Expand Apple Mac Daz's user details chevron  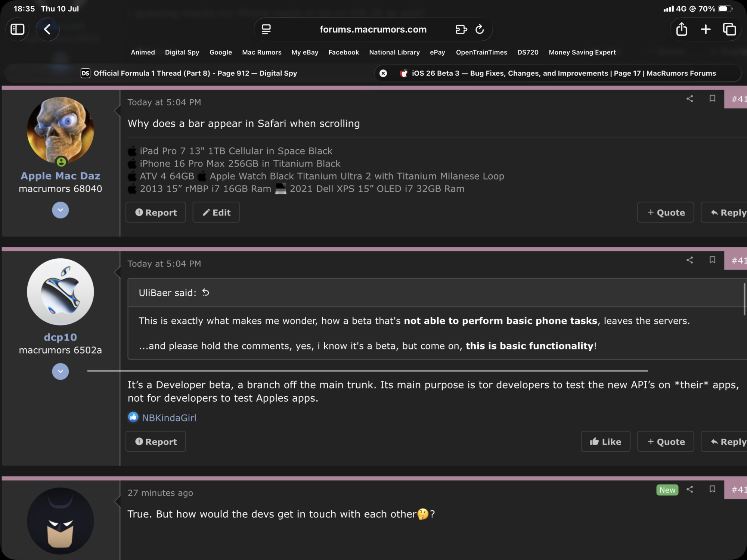click(x=60, y=210)
